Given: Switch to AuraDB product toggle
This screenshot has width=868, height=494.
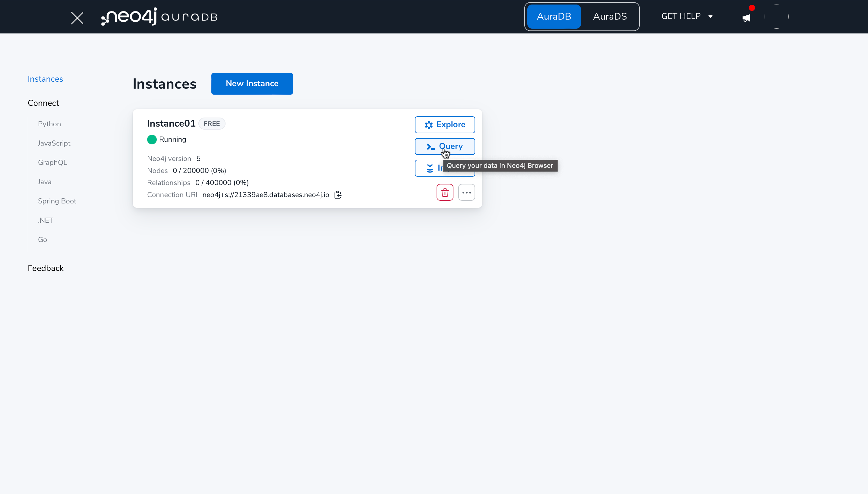Looking at the screenshot, I should [554, 16].
